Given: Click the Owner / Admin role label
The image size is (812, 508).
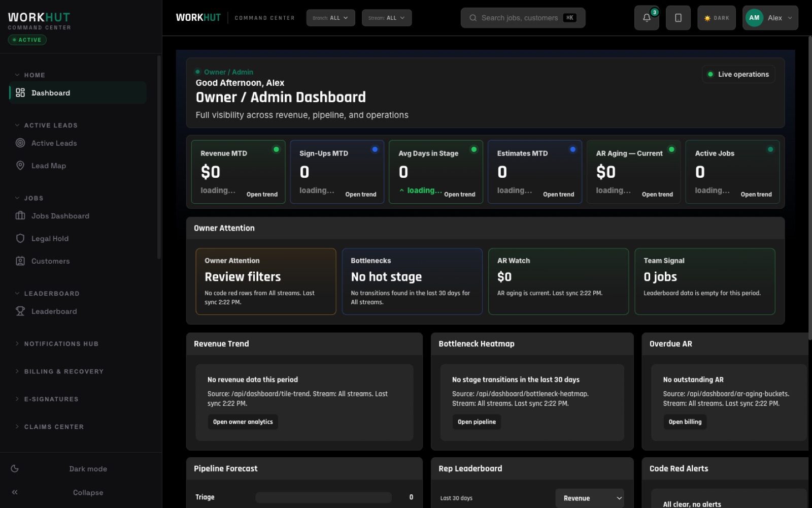Looking at the screenshot, I should click(x=228, y=72).
